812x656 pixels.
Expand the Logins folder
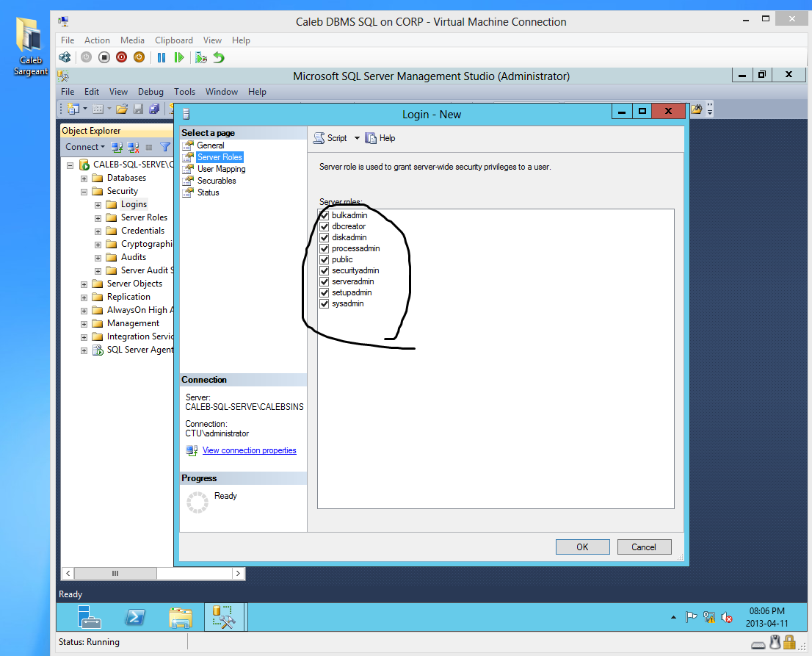tap(98, 205)
